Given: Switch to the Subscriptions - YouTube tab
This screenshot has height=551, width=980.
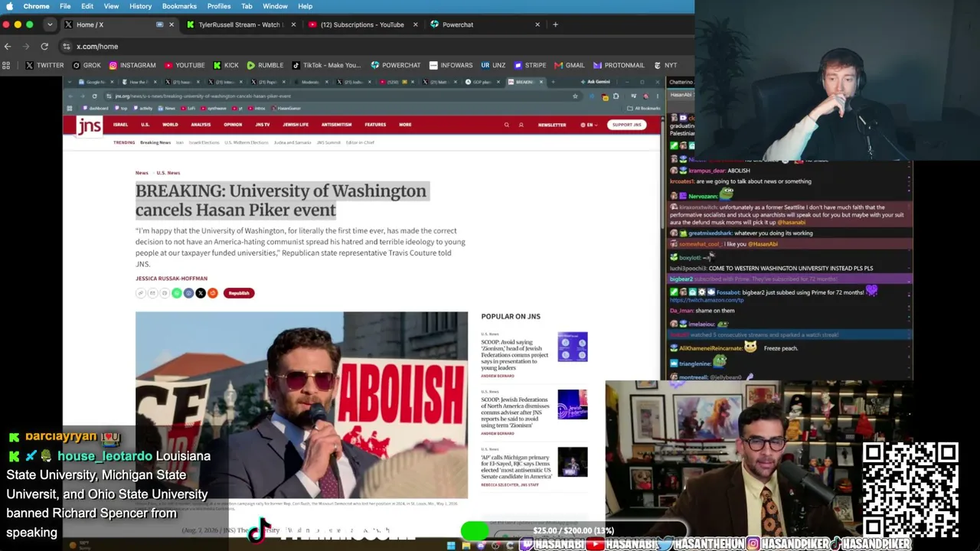Looking at the screenshot, I should [361, 24].
